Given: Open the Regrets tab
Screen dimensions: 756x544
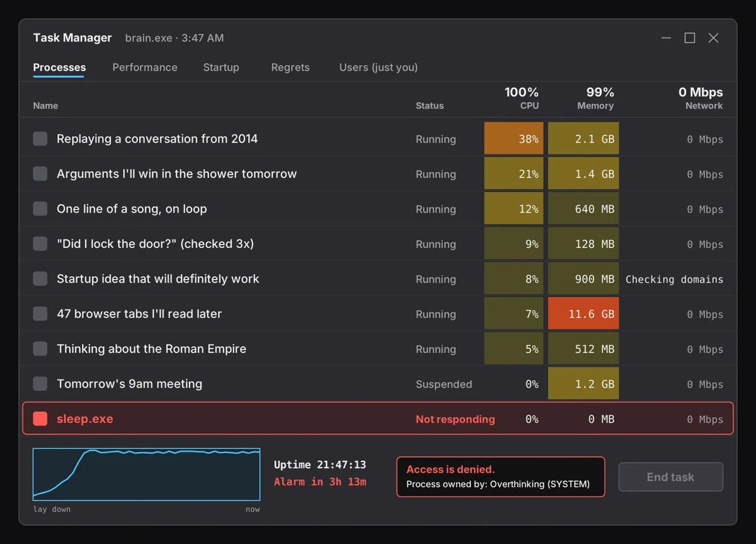Looking at the screenshot, I should click(290, 67).
